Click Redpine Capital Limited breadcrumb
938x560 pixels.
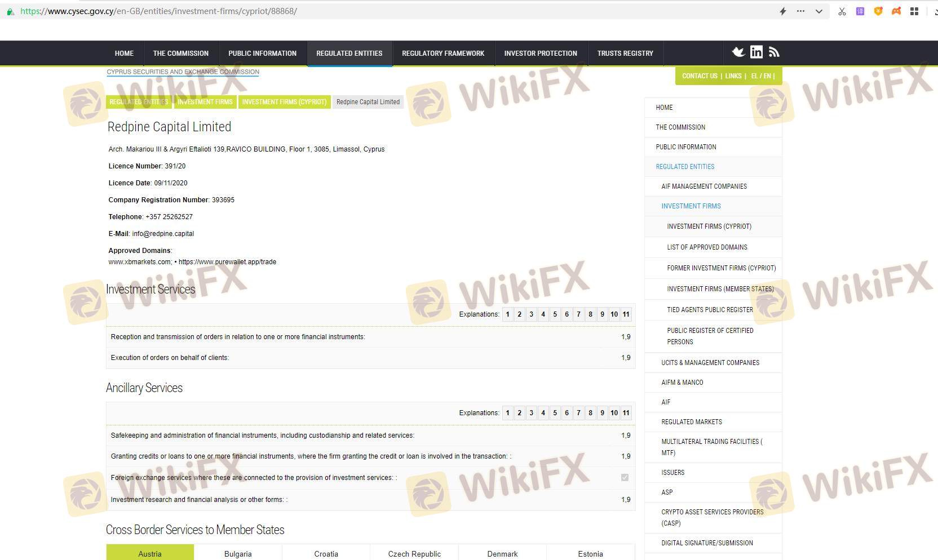point(368,102)
